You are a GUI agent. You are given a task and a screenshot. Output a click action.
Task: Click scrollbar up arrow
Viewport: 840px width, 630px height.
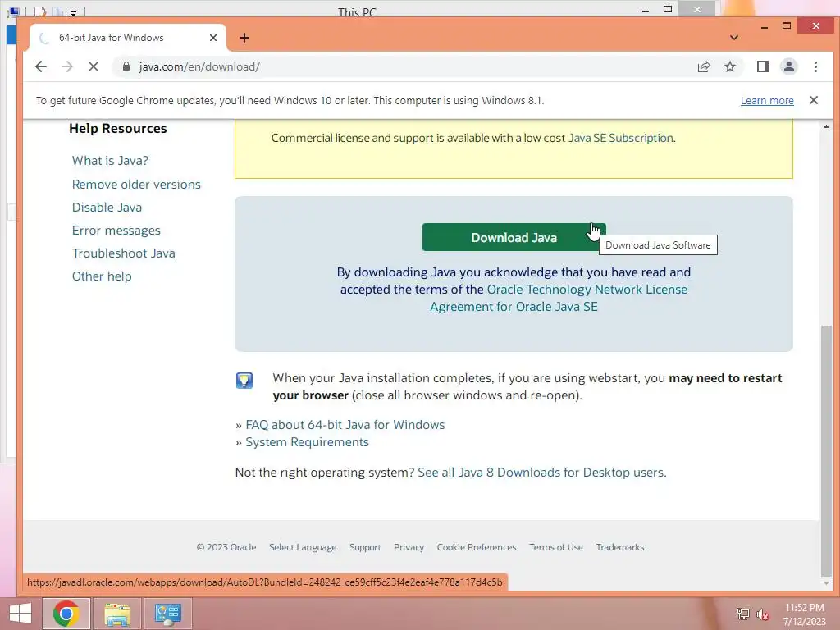coord(826,126)
